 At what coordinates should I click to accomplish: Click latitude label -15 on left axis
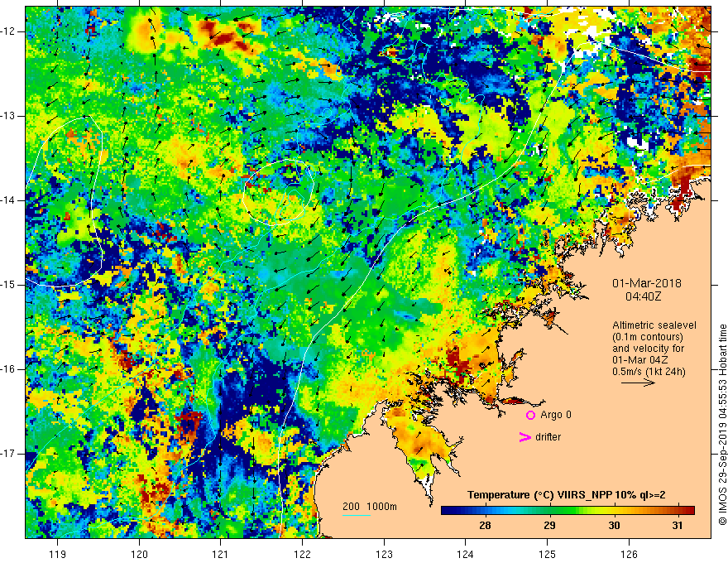tap(8, 285)
